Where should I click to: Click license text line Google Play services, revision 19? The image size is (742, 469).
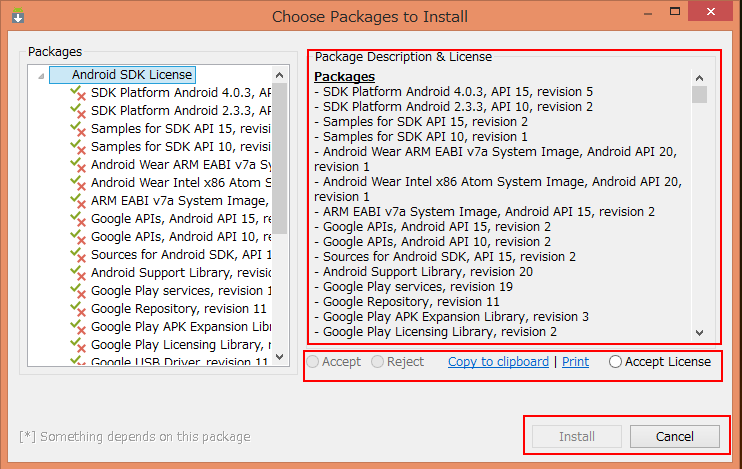[414, 287]
